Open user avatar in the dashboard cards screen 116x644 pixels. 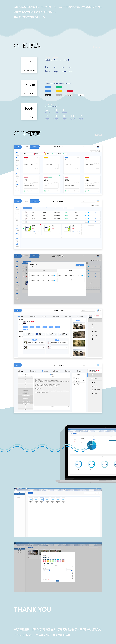coord(98,147)
